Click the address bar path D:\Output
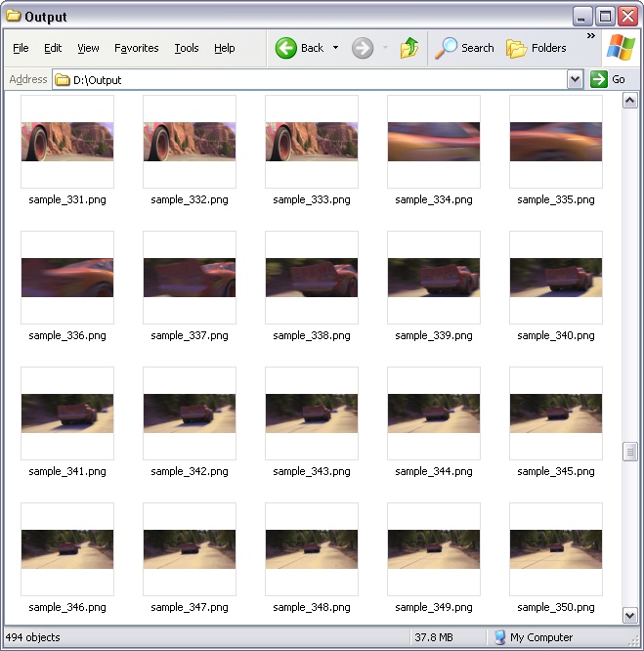 [97, 80]
